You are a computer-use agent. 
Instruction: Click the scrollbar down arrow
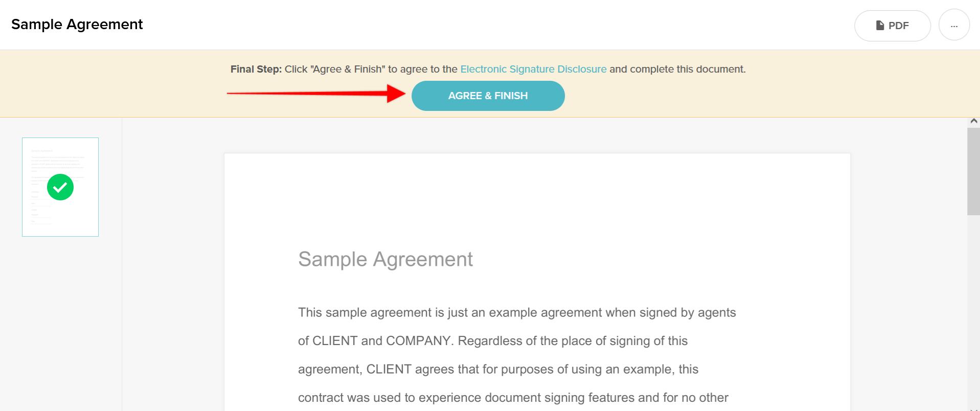pyautogui.click(x=973, y=408)
